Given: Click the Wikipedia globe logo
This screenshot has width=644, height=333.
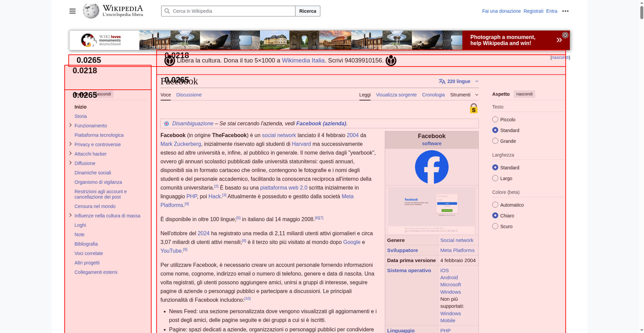Looking at the screenshot, I should click(x=91, y=11).
